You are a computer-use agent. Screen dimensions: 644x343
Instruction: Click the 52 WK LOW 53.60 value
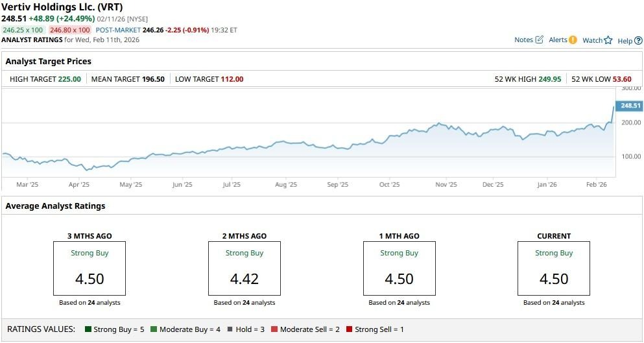tap(623, 79)
